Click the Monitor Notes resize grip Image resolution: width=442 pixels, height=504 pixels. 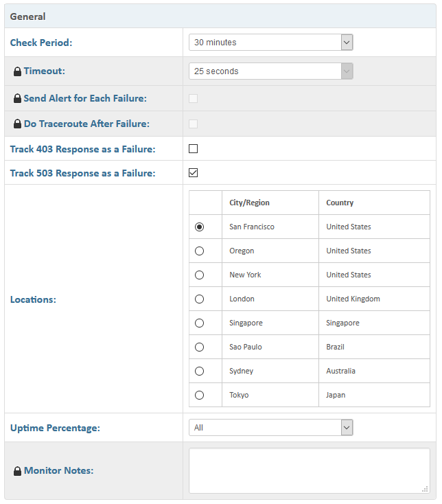click(425, 489)
